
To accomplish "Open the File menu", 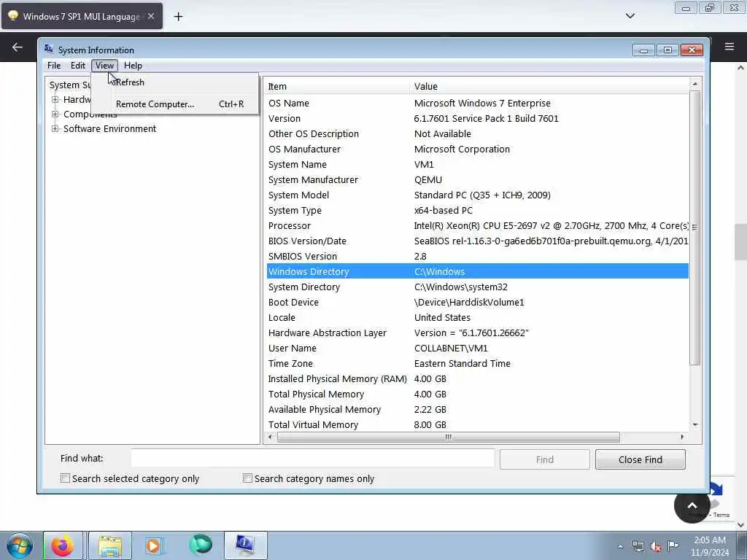I will pos(54,66).
